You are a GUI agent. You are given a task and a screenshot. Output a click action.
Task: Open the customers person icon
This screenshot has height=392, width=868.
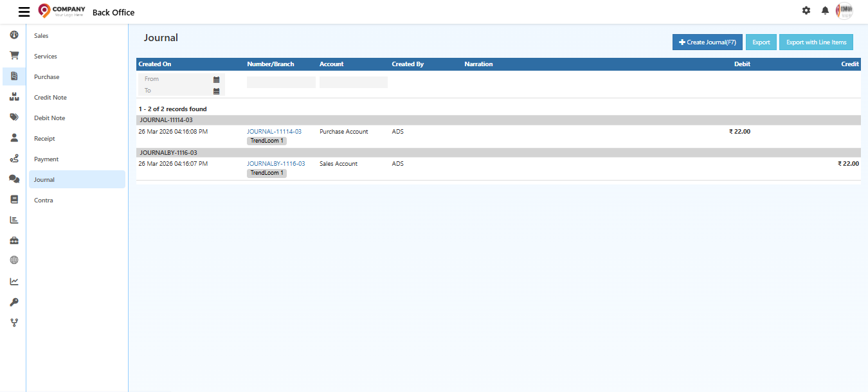[14, 138]
